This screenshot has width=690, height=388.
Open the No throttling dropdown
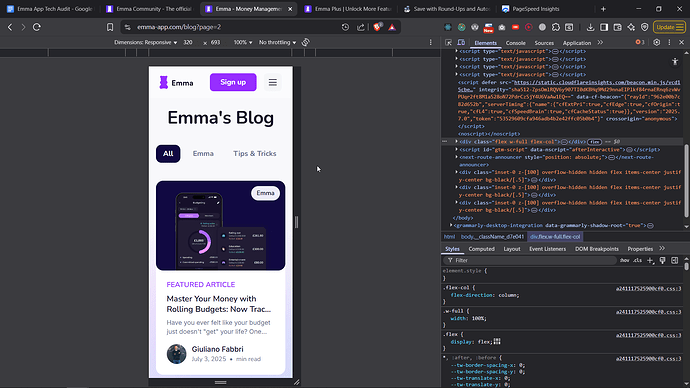click(x=277, y=42)
